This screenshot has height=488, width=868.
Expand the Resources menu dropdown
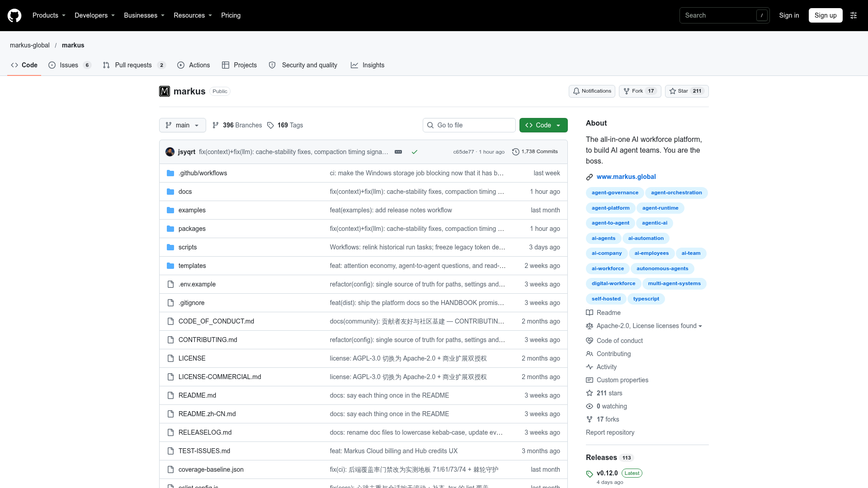point(193,15)
